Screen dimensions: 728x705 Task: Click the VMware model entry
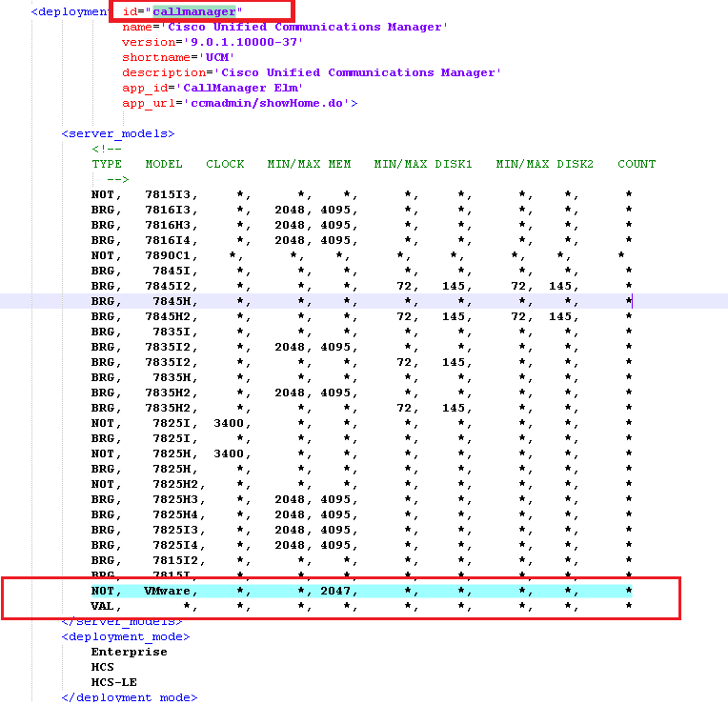pyautogui.click(x=167, y=592)
